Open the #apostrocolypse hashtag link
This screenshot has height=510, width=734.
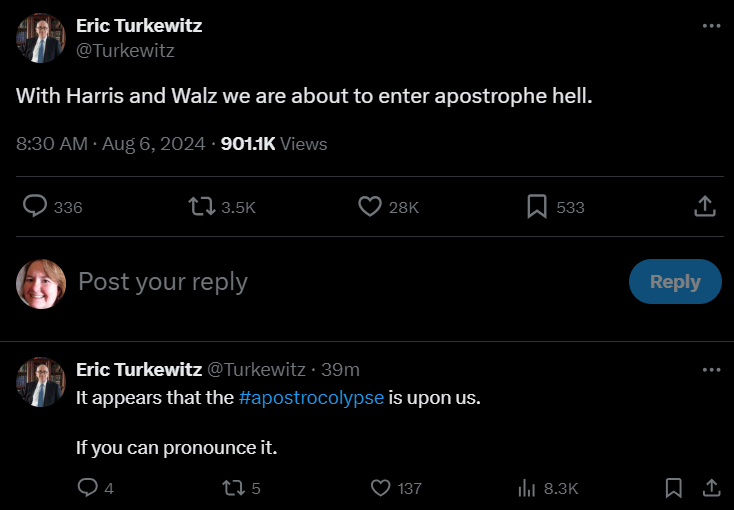click(312, 397)
